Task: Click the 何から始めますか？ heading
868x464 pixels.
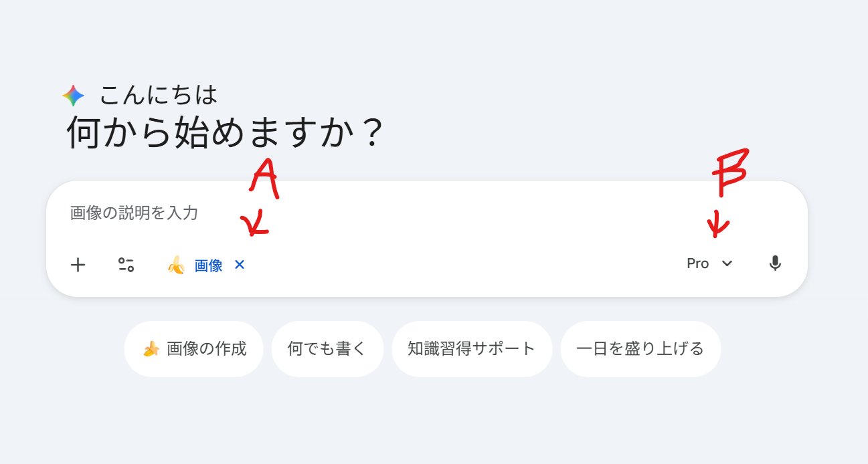Action: click(225, 133)
